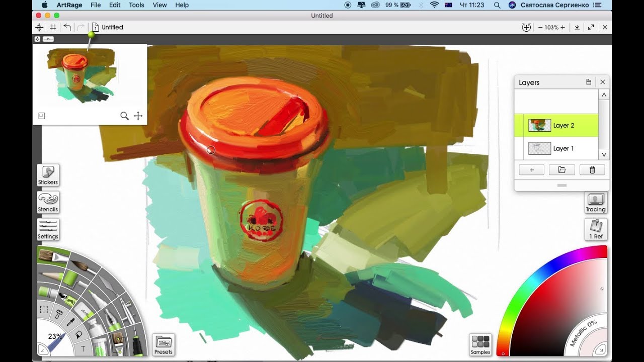This screenshot has height=362, width=644.
Task: Select the Oil Brush tool
Action: (x=54, y=256)
